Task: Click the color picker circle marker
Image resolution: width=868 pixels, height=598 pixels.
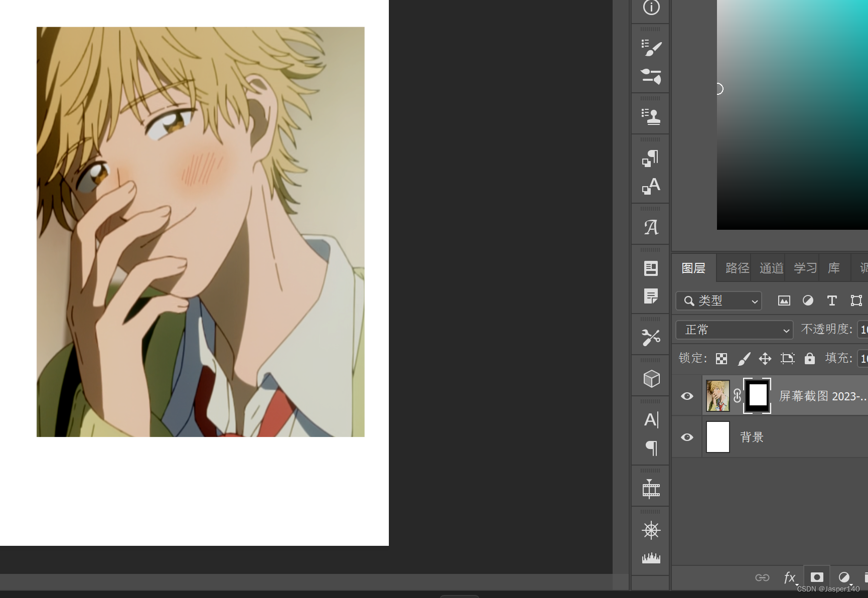Action: coord(718,89)
